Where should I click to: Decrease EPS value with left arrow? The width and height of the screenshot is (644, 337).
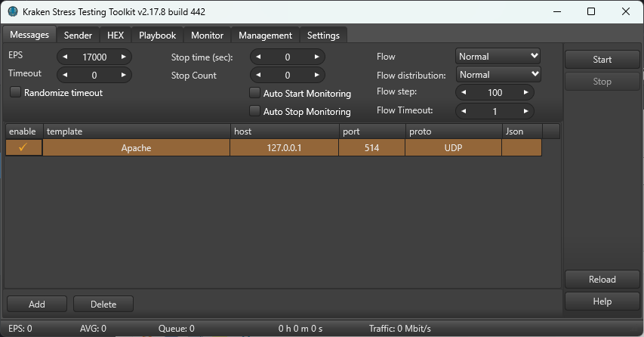(65, 57)
